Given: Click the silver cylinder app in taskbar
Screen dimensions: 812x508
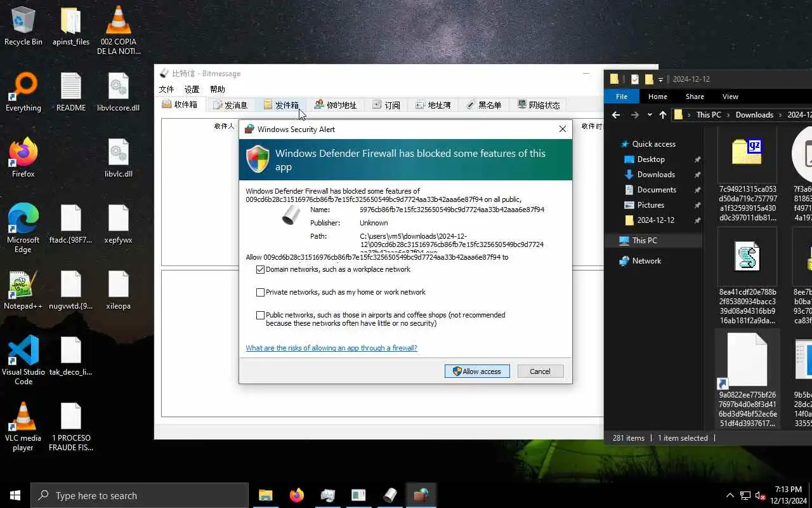Looking at the screenshot, I should click(390, 495).
